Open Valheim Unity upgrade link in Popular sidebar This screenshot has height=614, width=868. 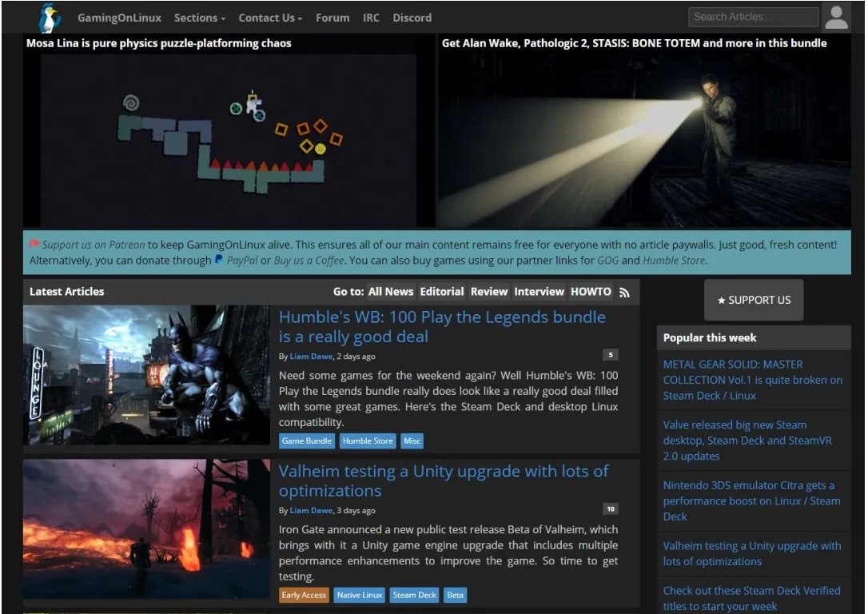point(752,553)
